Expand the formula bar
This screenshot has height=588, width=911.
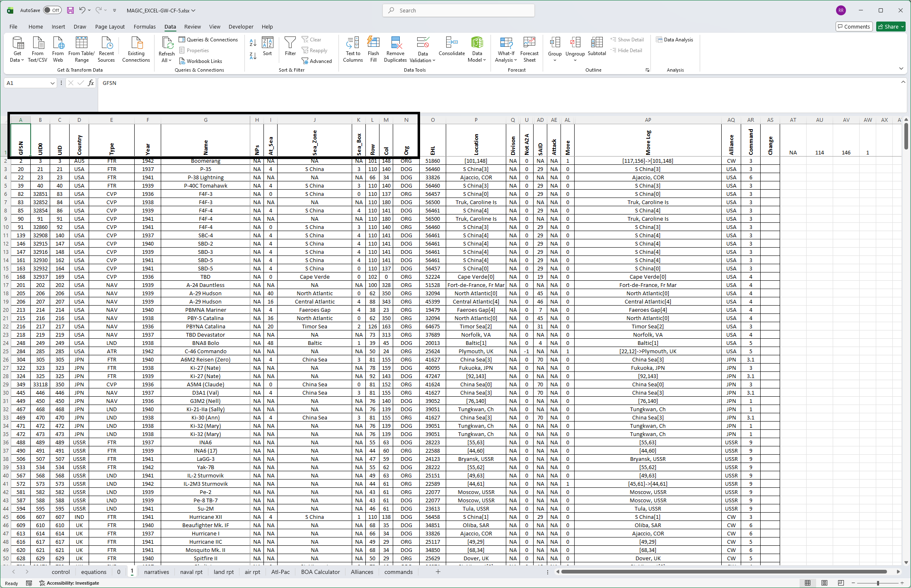click(903, 82)
